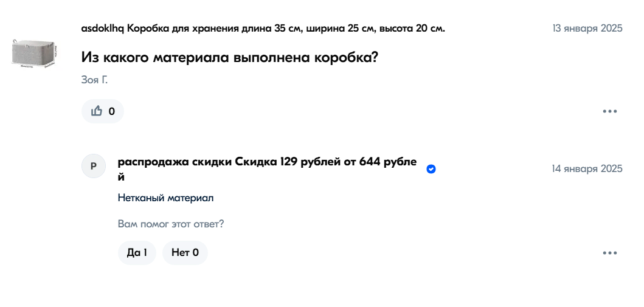Open the seller's round 'P' avatar
This screenshot has height=307, width=644.
pos(94,166)
